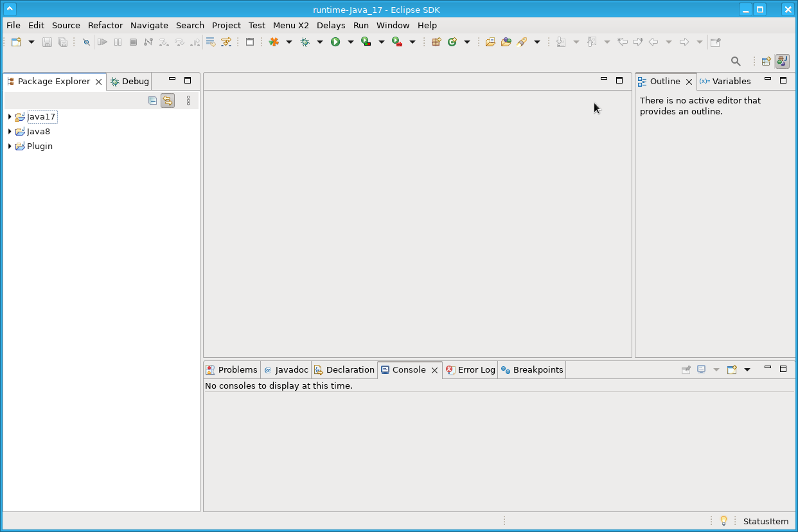Click the Save icon in the toolbar

point(46,42)
